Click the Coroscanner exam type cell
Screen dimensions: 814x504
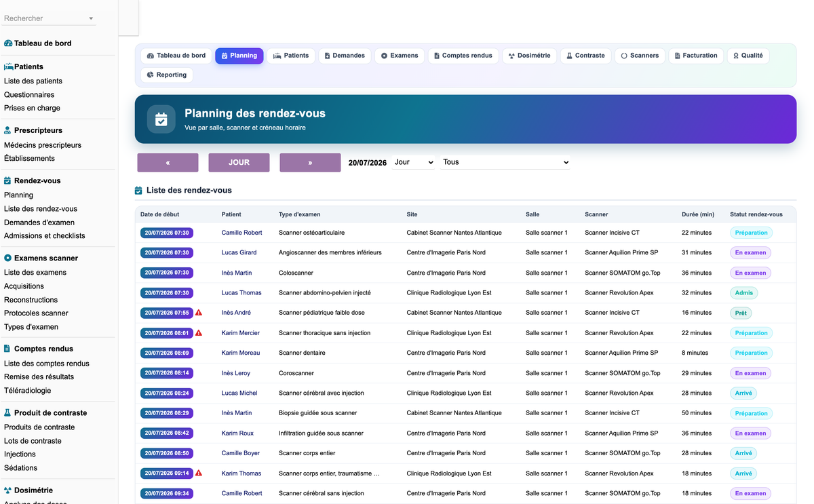pyautogui.click(x=296, y=373)
